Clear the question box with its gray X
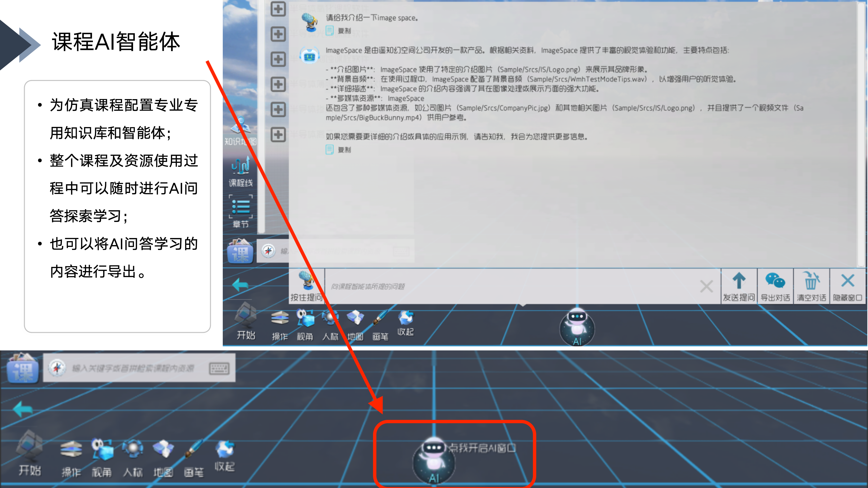Viewport: 868px width, 488px height. (x=706, y=287)
